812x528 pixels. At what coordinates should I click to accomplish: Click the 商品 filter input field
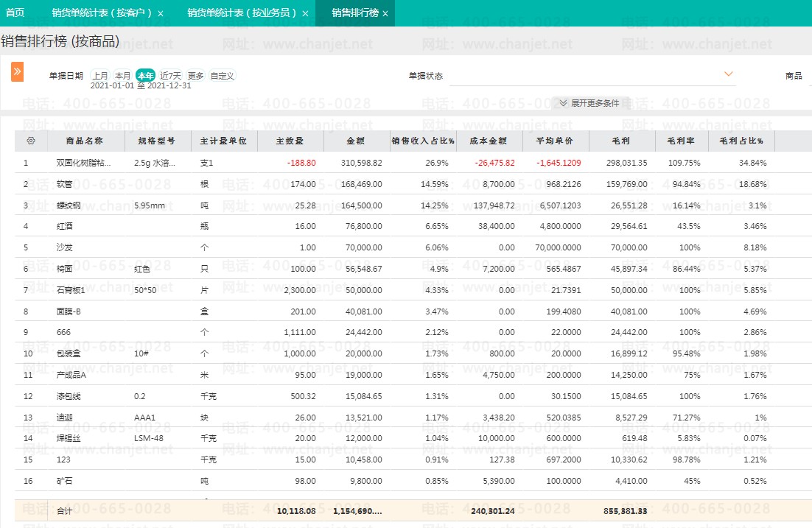pyautogui.click(x=808, y=76)
